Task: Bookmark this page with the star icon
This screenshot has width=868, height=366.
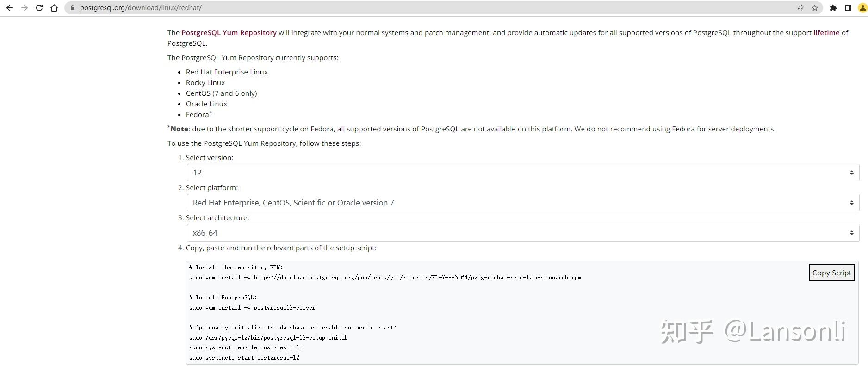Action: tap(815, 8)
